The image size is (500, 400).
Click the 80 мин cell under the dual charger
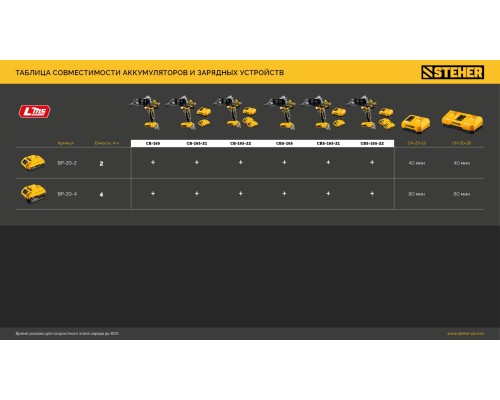click(x=462, y=194)
